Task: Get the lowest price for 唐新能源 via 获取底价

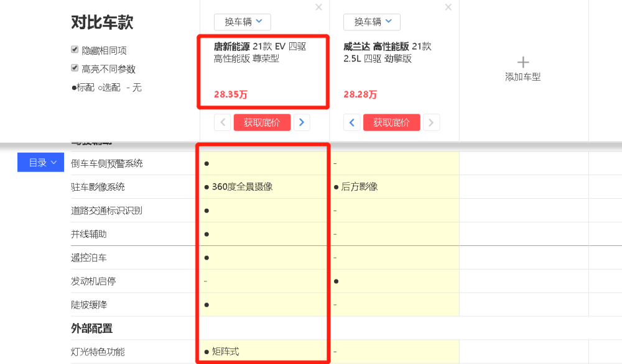Action: pyautogui.click(x=262, y=122)
